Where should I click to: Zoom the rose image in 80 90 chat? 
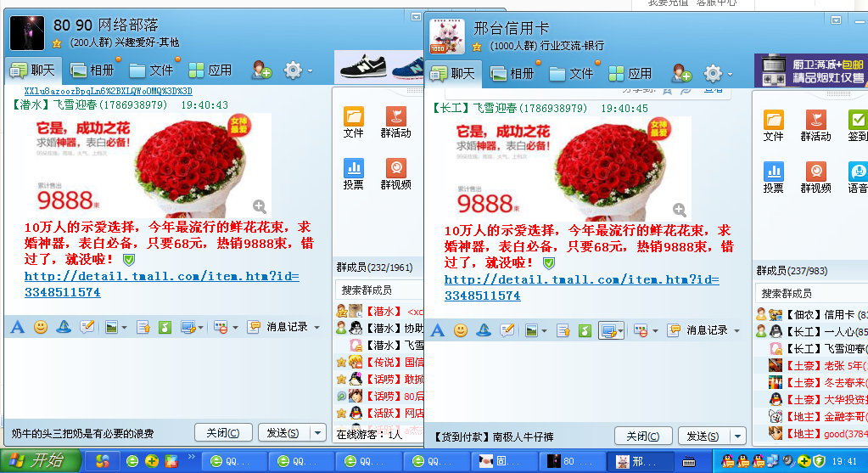[x=259, y=206]
